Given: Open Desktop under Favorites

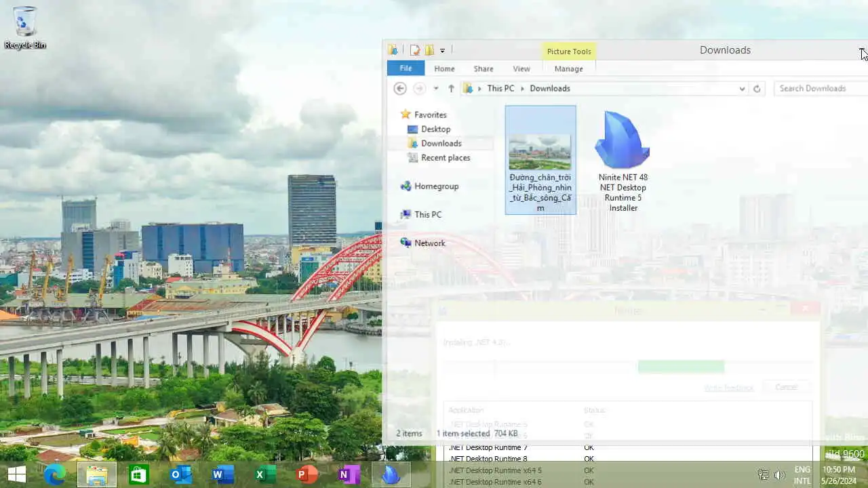Looking at the screenshot, I should [435, 129].
